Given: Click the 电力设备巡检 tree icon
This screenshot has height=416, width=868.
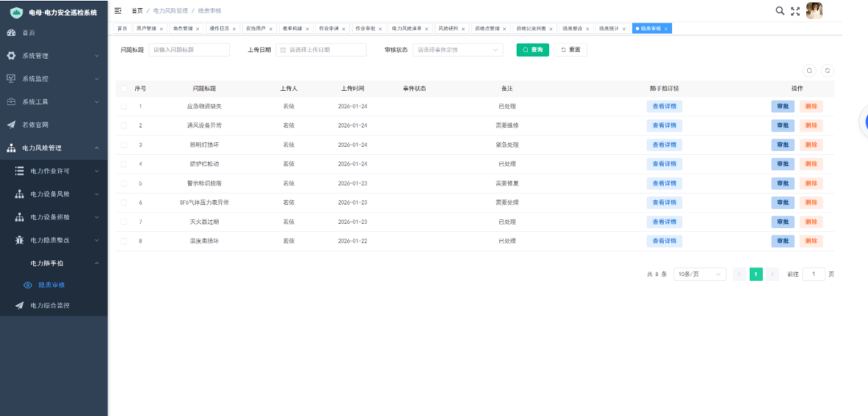Looking at the screenshot, I should click(19, 218).
